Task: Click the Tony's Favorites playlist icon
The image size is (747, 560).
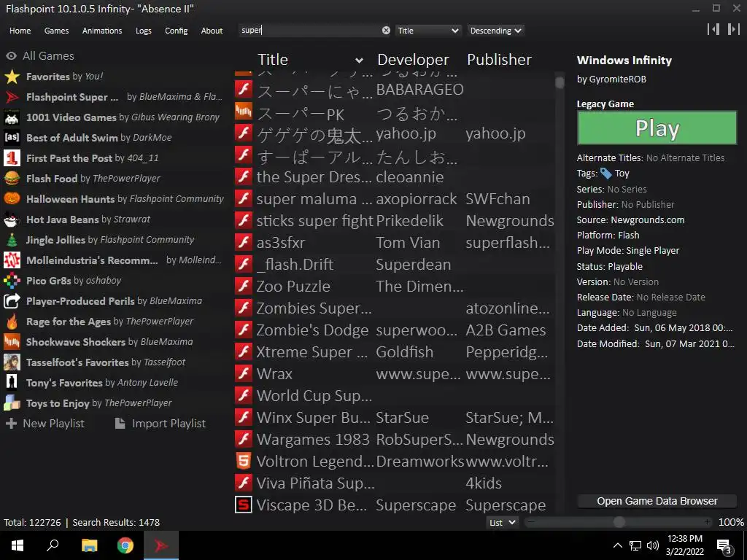Action: click(12, 383)
